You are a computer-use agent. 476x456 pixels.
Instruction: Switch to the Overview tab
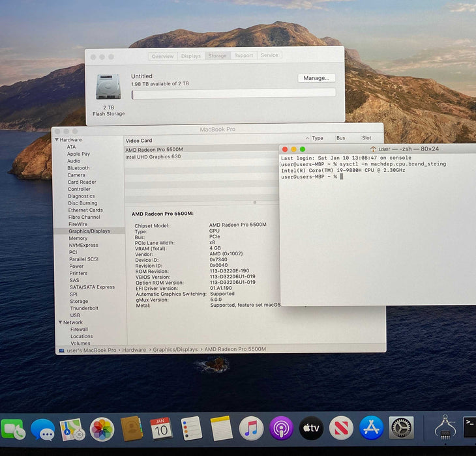163,56
